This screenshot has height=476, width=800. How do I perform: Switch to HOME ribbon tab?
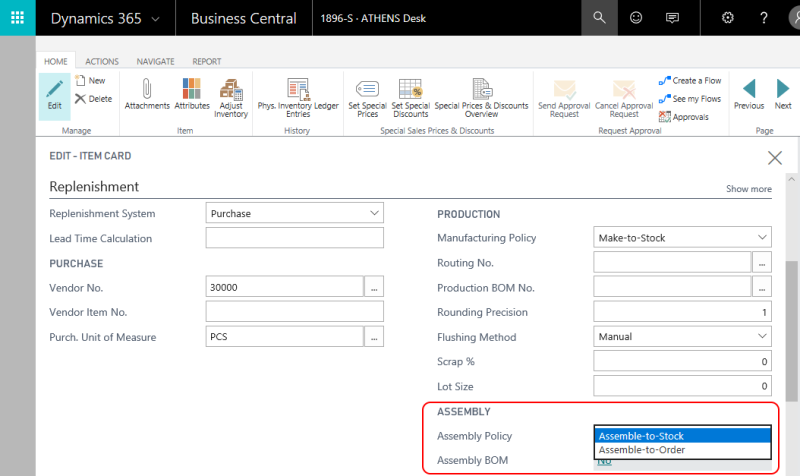[x=56, y=61]
